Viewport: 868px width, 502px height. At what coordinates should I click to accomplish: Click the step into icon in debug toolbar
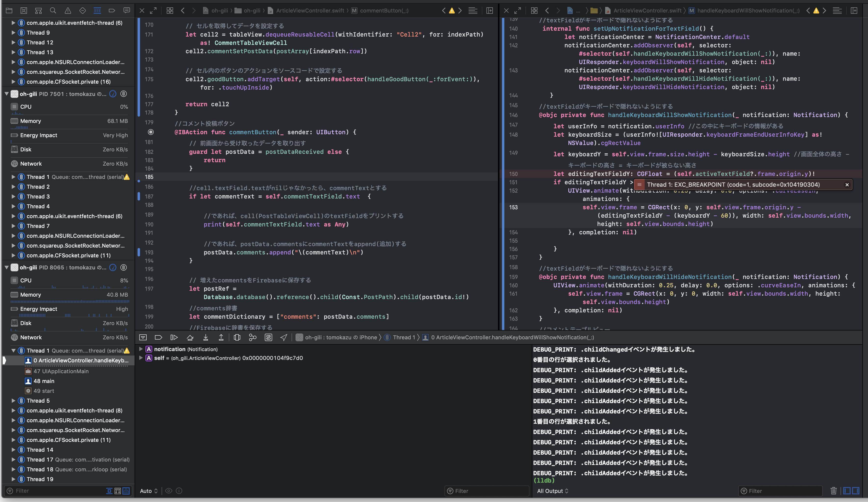point(205,337)
